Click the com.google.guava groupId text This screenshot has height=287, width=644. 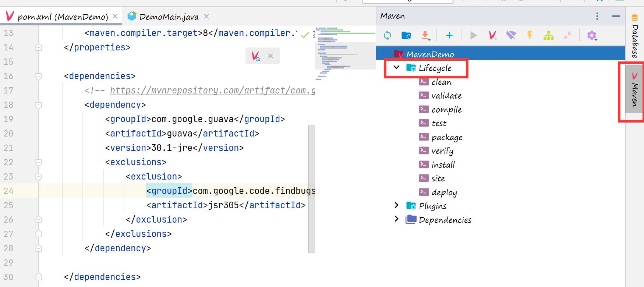[193, 119]
